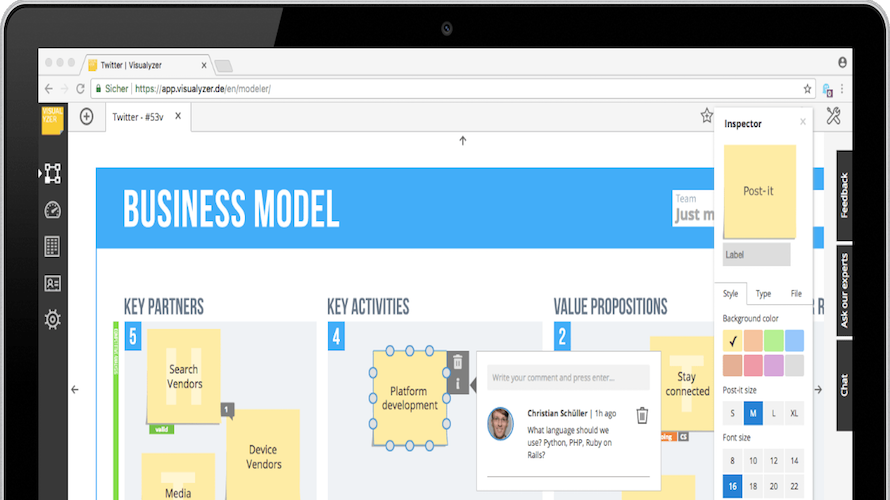This screenshot has width=890, height=500.
Task: Open the Feedback side tab
Action: [x=844, y=195]
